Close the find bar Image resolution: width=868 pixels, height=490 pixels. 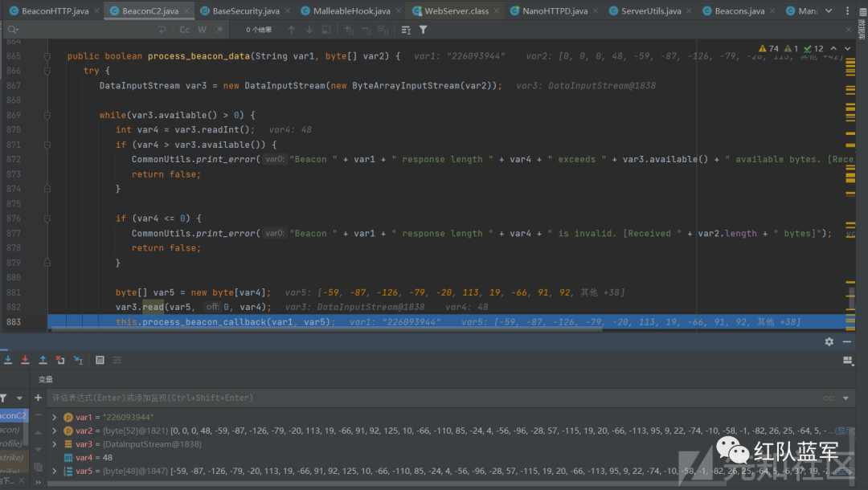pos(848,30)
